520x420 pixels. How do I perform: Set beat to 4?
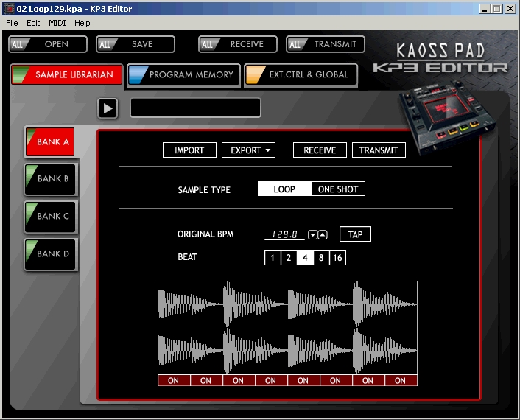(x=305, y=258)
